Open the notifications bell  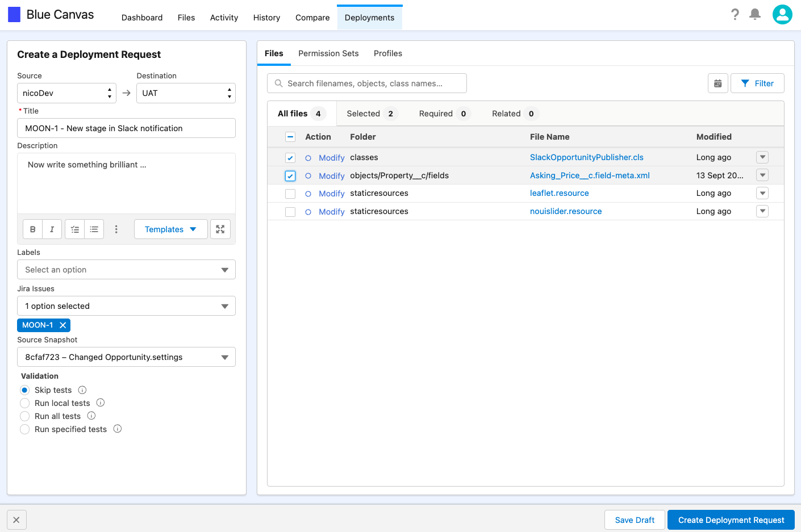[x=755, y=14]
